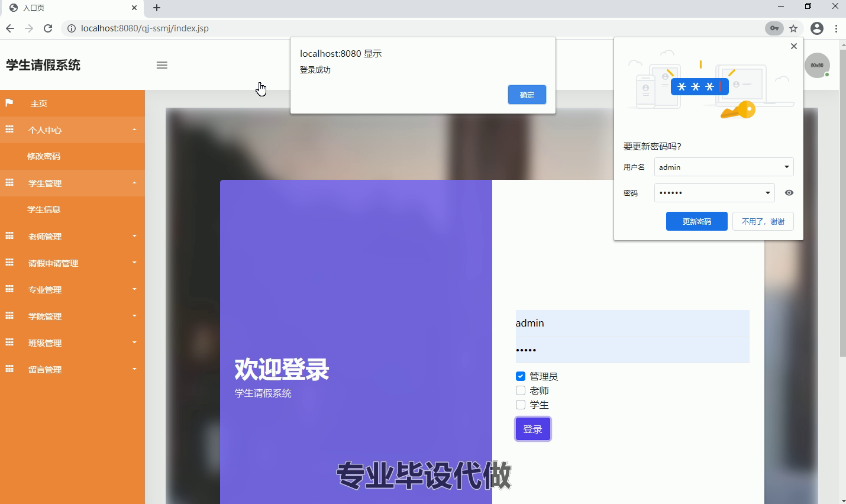The image size is (846, 504).
Task: Click the password field in login form
Action: tap(632, 350)
